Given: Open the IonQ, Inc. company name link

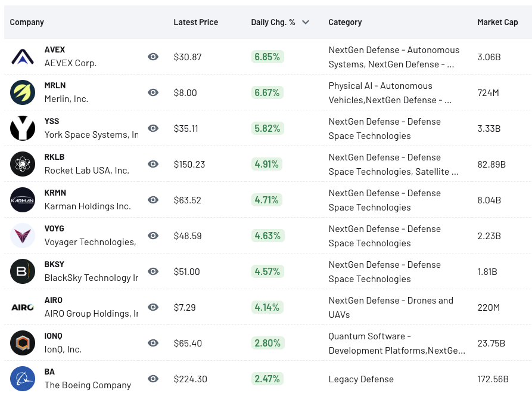Looking at the screenshot, I should click(63, 349).
